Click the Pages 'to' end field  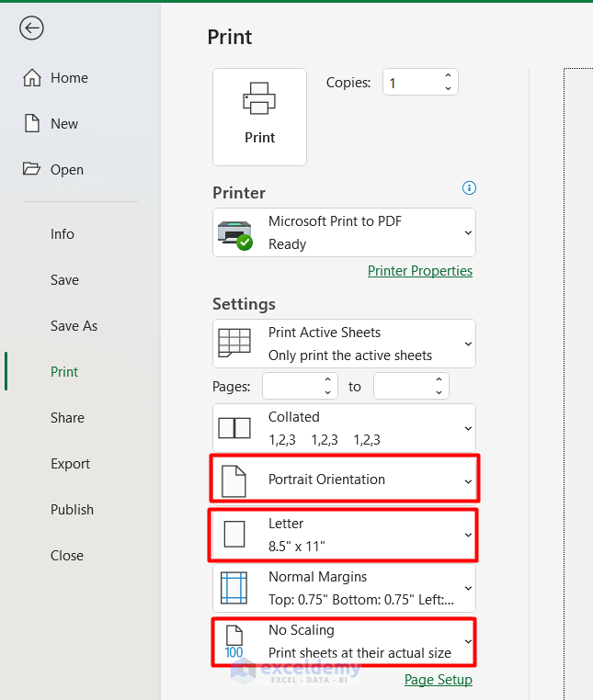pos(405,387)
